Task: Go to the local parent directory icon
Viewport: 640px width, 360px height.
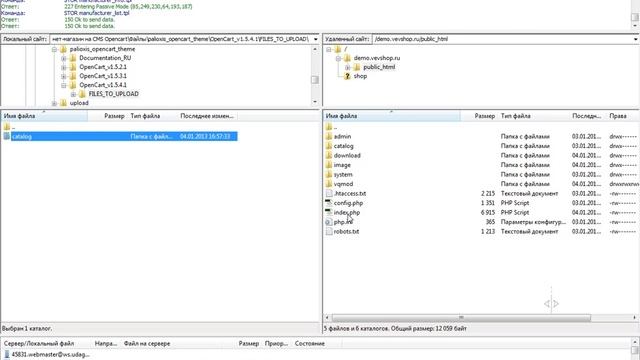Action: (x=7, y=127)
